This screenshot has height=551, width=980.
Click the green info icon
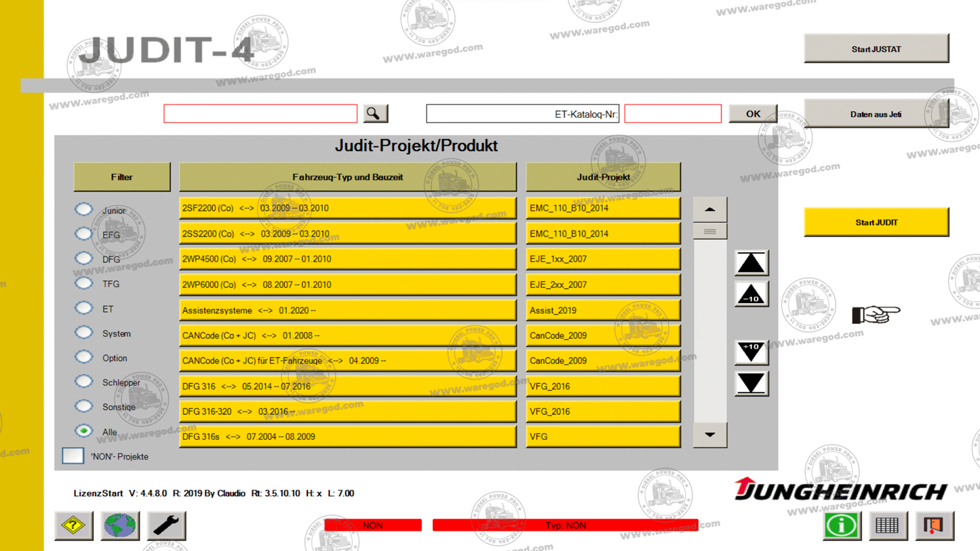coord(842,525)
